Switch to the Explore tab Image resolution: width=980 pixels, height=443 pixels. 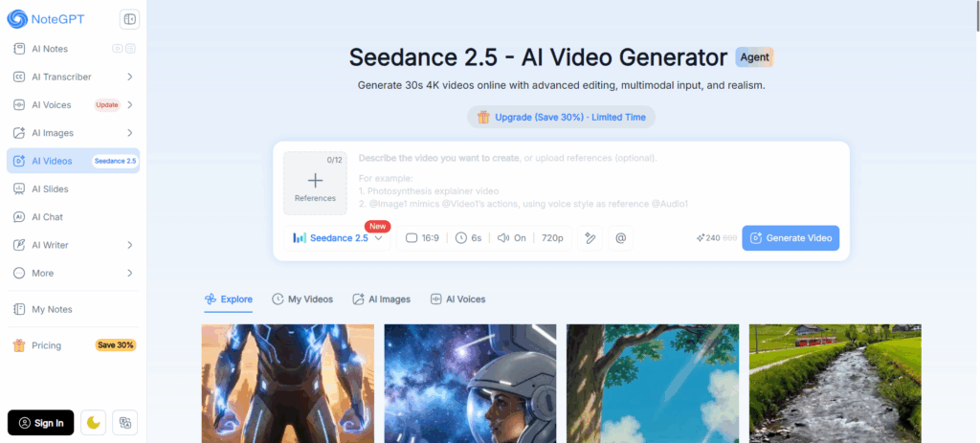tap(229, 299)
